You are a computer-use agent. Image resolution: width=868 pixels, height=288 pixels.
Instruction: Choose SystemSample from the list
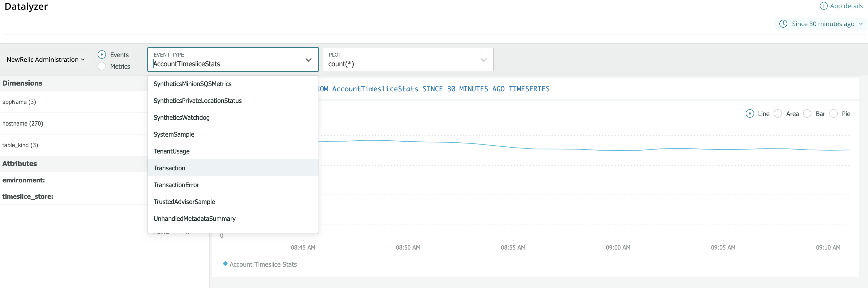[233, 134]
